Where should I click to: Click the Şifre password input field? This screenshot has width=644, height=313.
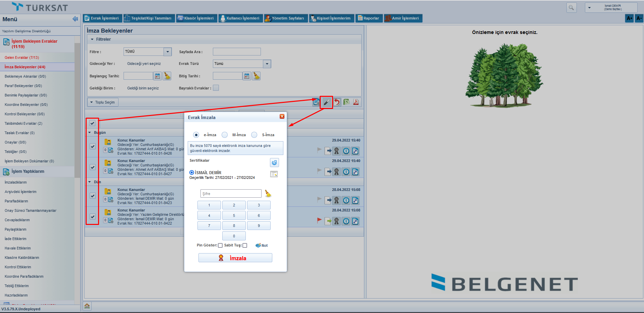(x=231, y=194)
